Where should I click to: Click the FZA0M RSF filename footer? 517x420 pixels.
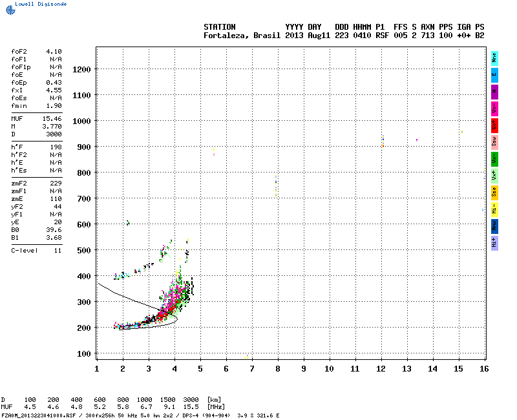tap(140, 415)
